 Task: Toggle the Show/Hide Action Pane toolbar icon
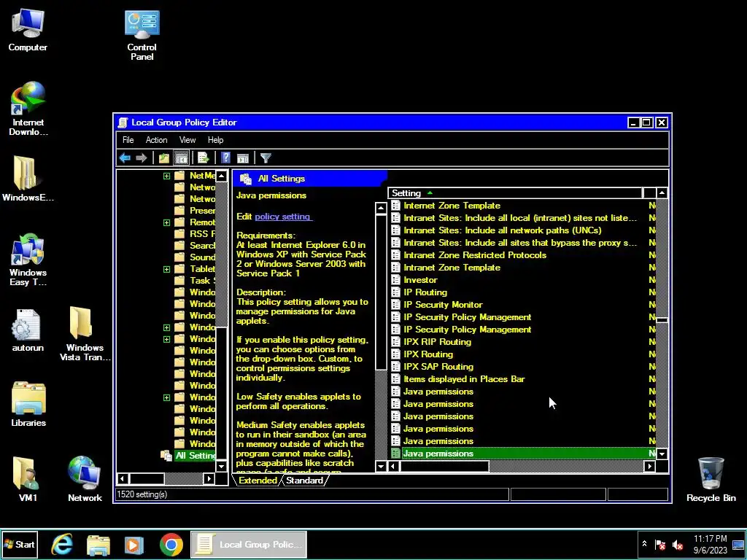tap(243, 157)
